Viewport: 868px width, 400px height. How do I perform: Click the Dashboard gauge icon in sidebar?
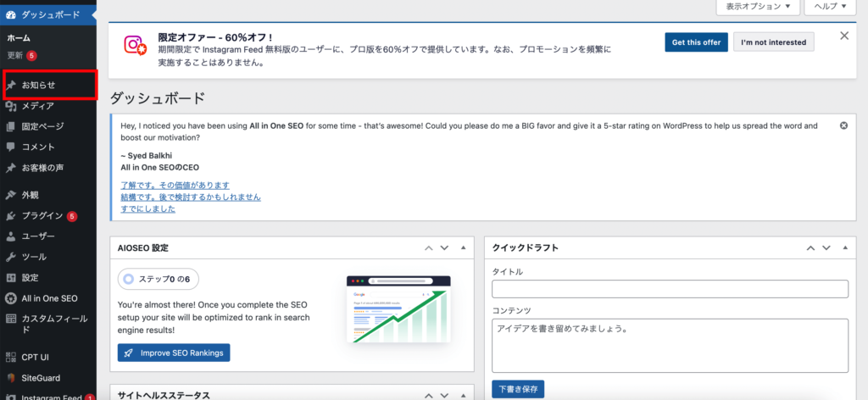pyautogui.click(x=10, y=15)
